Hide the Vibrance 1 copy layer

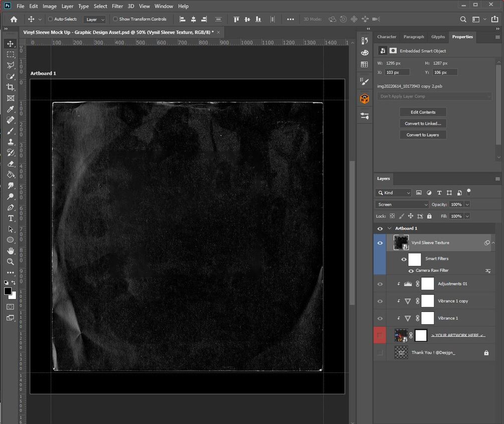click(x=380, y=302)
